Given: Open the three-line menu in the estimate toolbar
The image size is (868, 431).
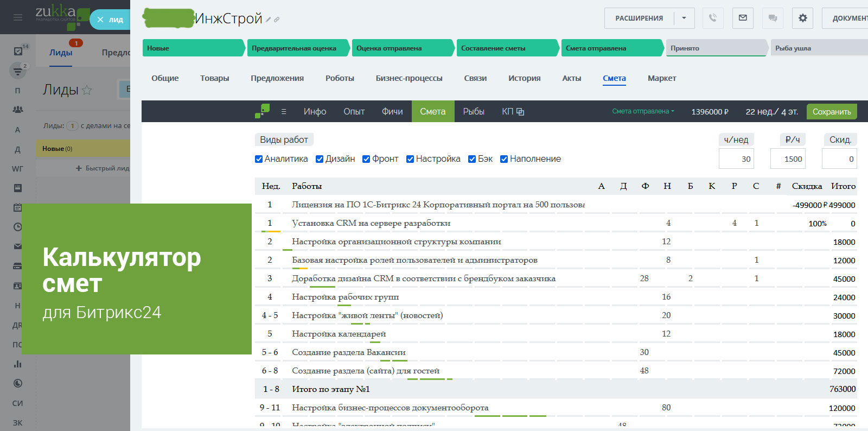Looking at the screenshot, I should (284, 112).
